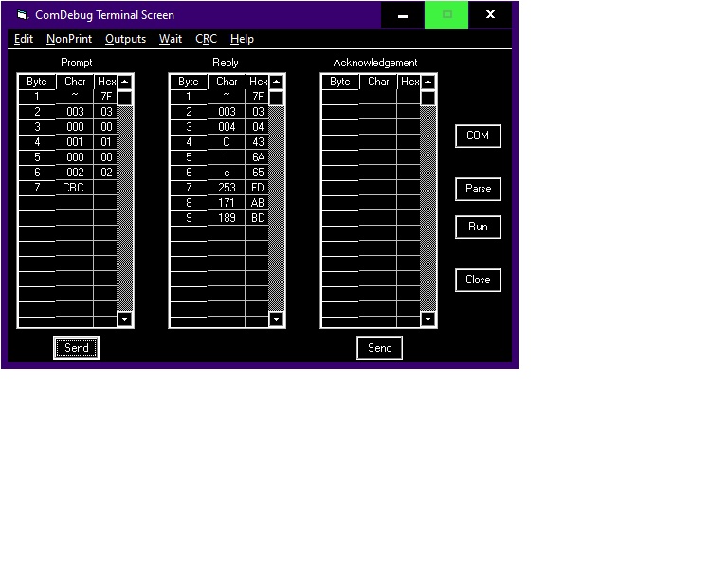This screenshot has width=728, height=582.
Task: Click first empty Acknowledgement Char cell
Action: [378, 96]
